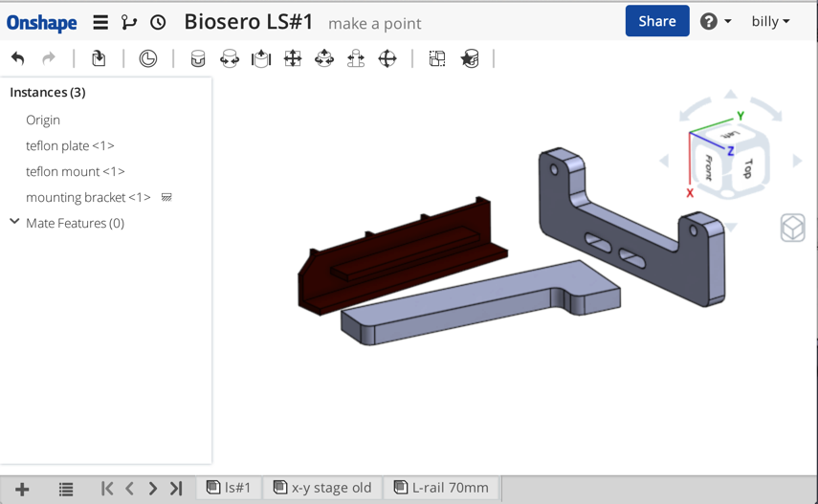
Task: Click the dark red teflon part in viewport
Action: 402,255
